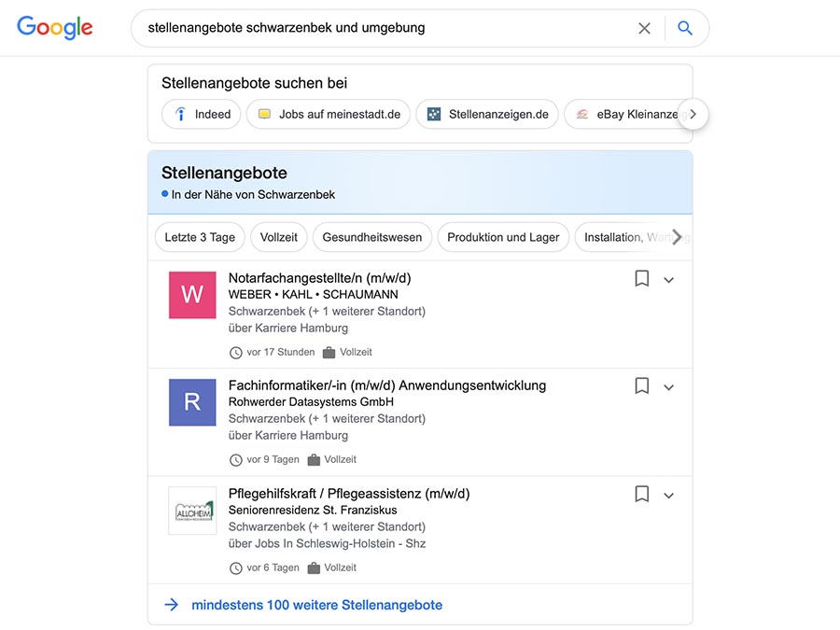The width and height of the screenshot is (840, 630).
Task: Open the Stellenanzeigen.de chip
Action: point(487,114)
